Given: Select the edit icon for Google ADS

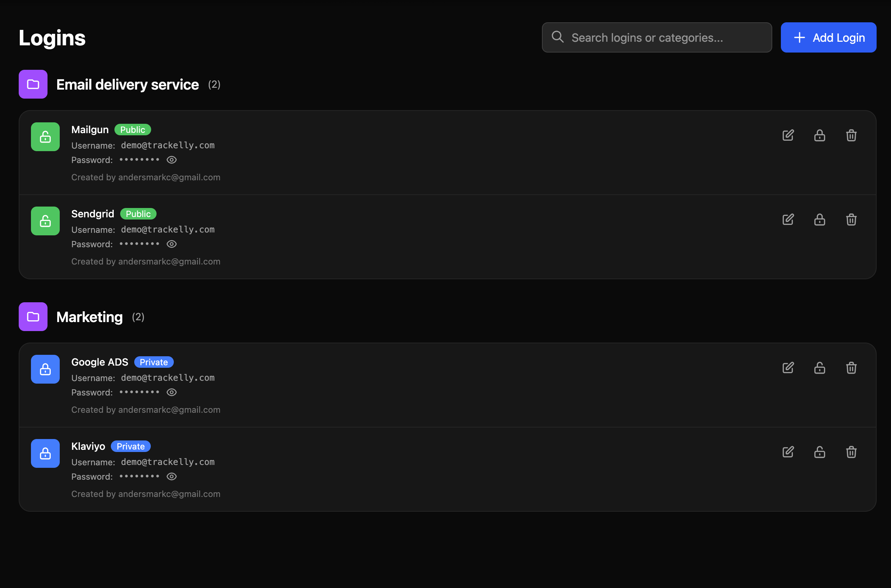Looking at the screenshot, I should tap(788, 368).
